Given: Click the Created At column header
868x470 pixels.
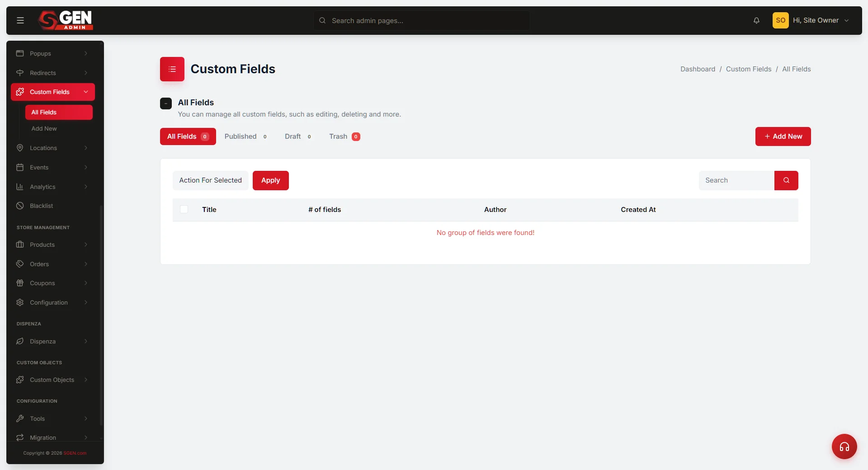Looking at the screenshot, I should (x=638, y=210).
